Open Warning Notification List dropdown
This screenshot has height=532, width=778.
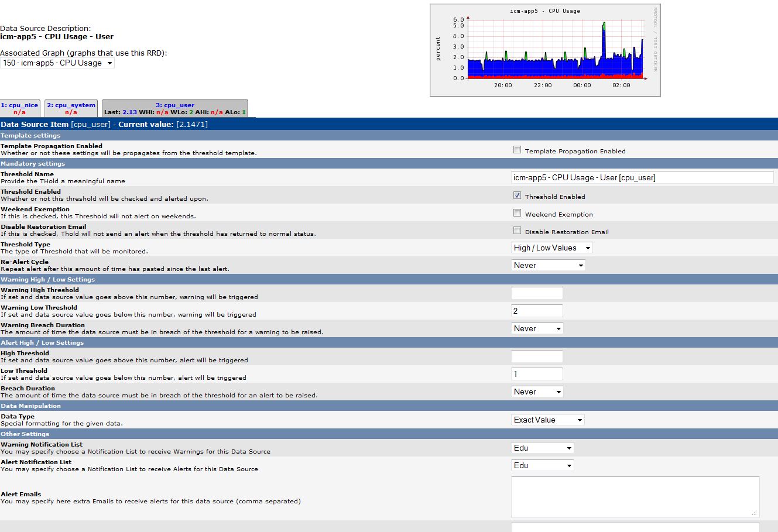click(543, 448)
